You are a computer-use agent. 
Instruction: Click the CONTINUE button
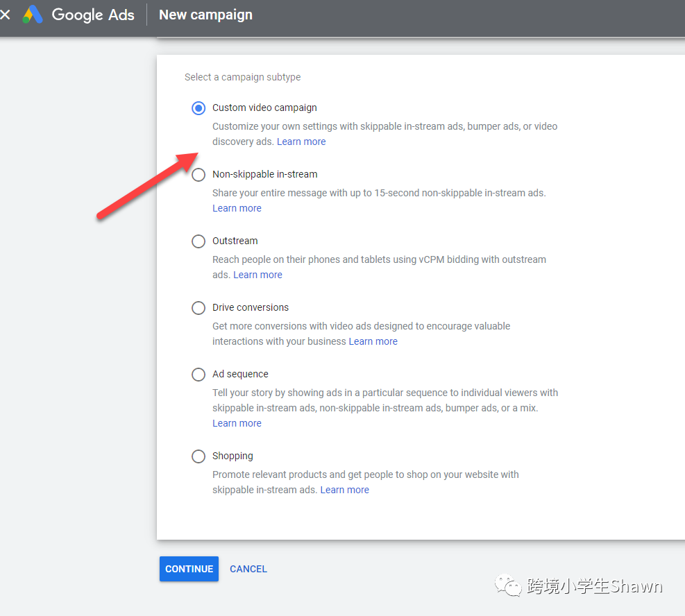189,569
